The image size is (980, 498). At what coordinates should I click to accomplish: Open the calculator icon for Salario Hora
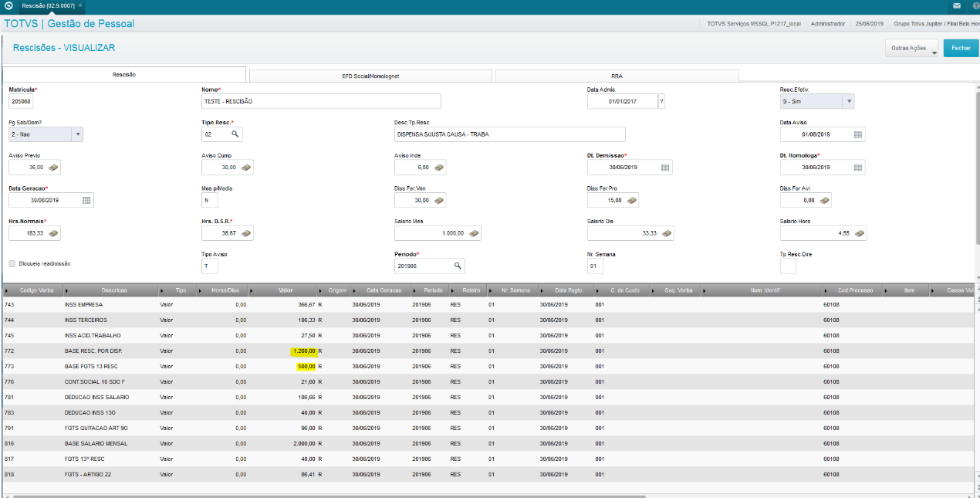click(x=858, y=233)
